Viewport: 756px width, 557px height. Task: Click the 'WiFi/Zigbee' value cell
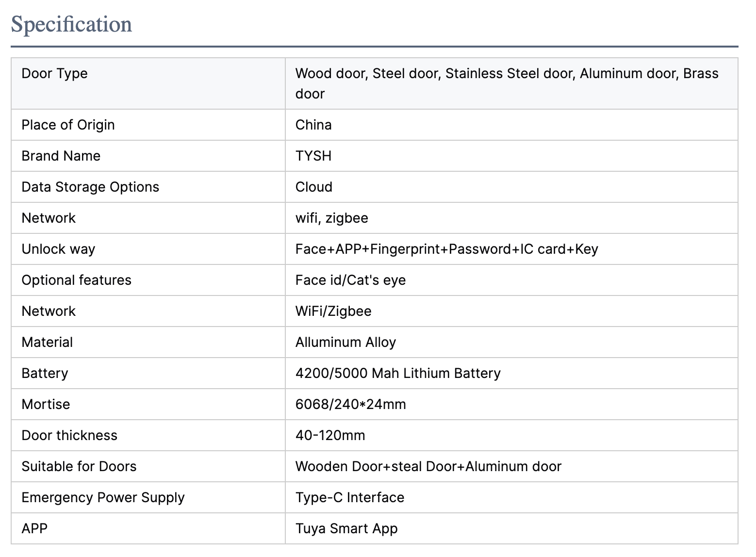point(333,311)
